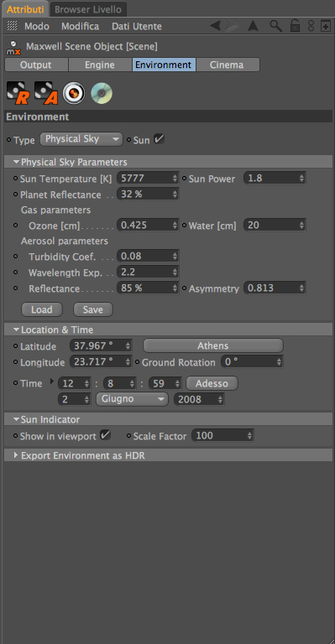Click the keyframe dot beside Ozone
Viewport: 335px width, 644px height.
[x=16, y=225]
